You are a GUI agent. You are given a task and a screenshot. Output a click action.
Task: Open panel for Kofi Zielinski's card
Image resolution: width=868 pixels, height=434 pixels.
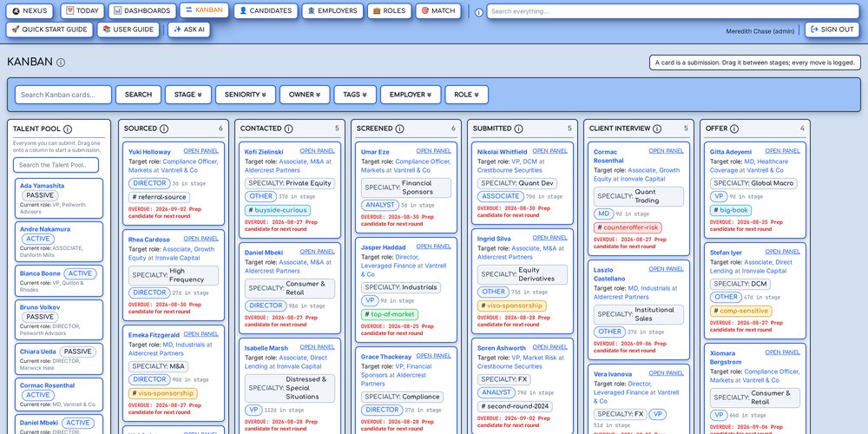coord(317,150)
